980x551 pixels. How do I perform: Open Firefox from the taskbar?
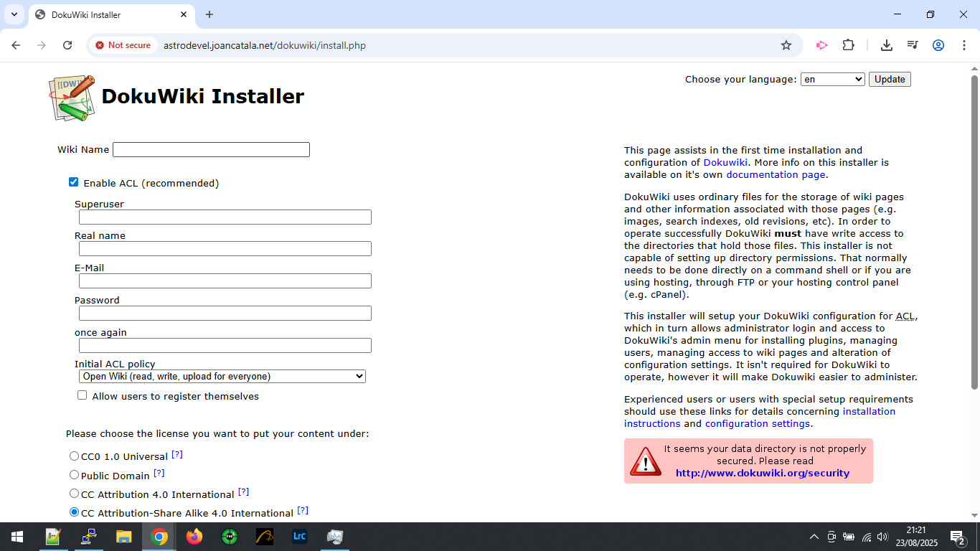(x=194, y=537)
